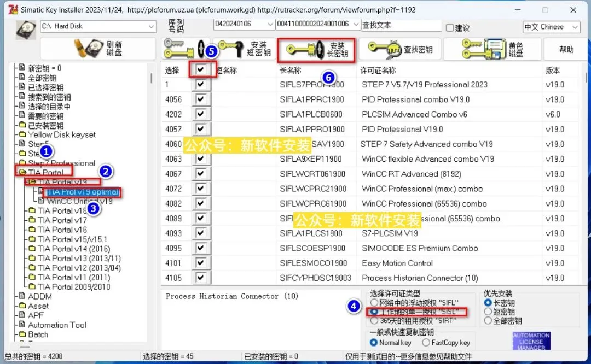Viewport: 591px width, 364px height.
Task: Select 新密钥 = 0 in the tree
Action: coord(44,68)
